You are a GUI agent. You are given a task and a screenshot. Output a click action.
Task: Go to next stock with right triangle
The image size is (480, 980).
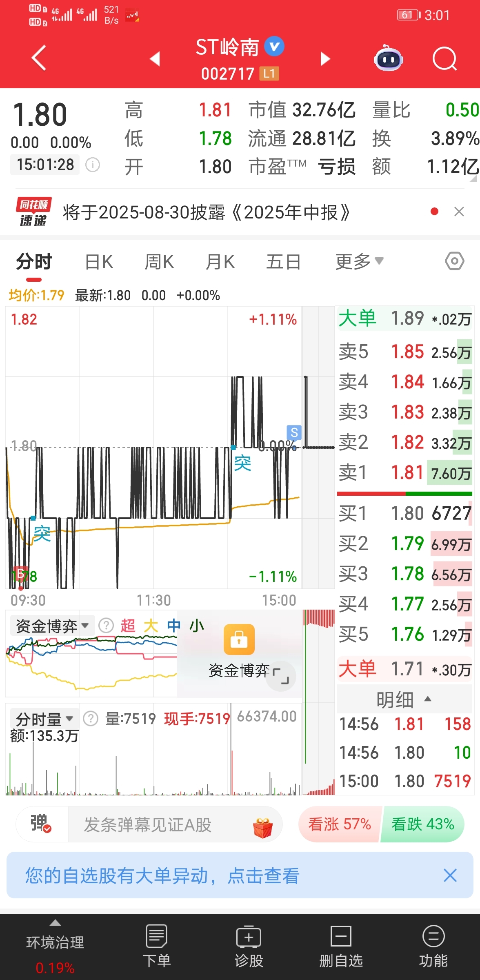pos(325,59)
